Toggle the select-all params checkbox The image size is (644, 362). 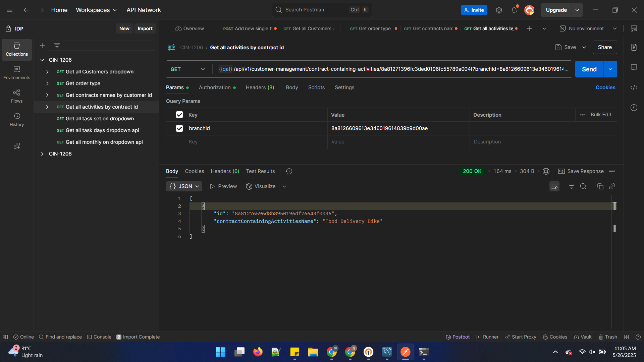click(x=179, y=115)
